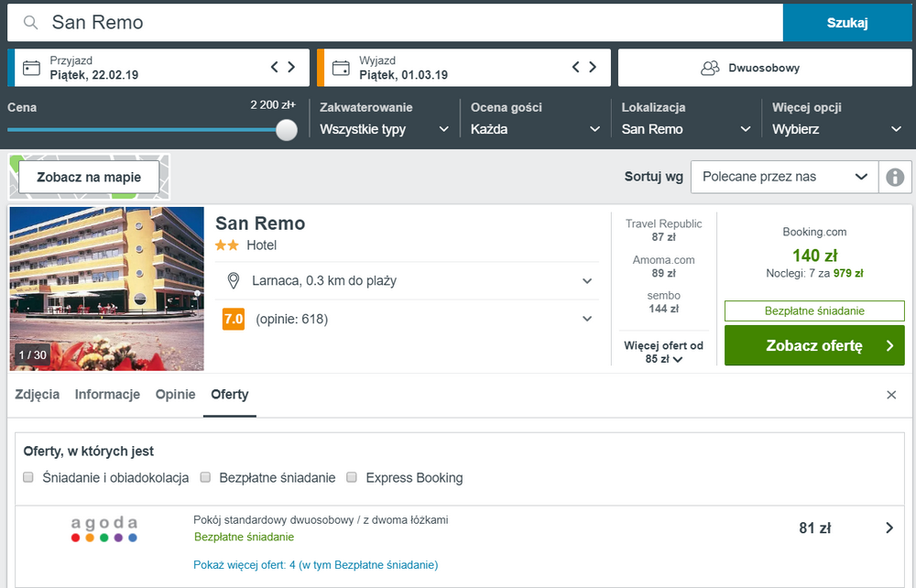
Task: Click the location pin icon for Larnaca
Action: click(233, 281)
